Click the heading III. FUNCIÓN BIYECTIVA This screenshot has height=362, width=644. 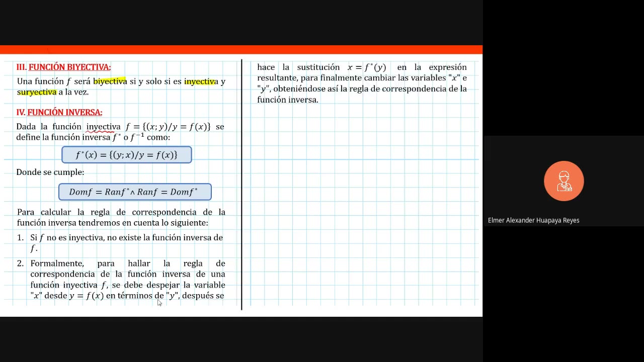[63, 67]
